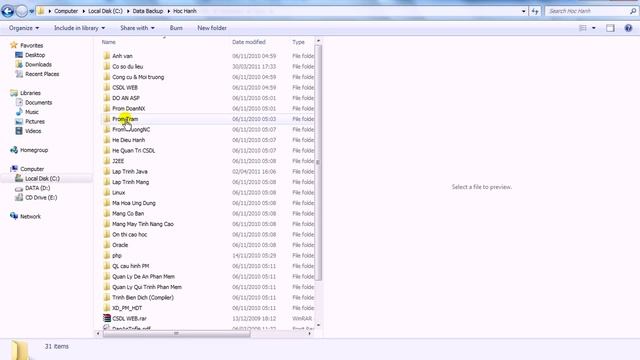Select Local Disk (C:) breadcrumb

(x=105, y=11)
